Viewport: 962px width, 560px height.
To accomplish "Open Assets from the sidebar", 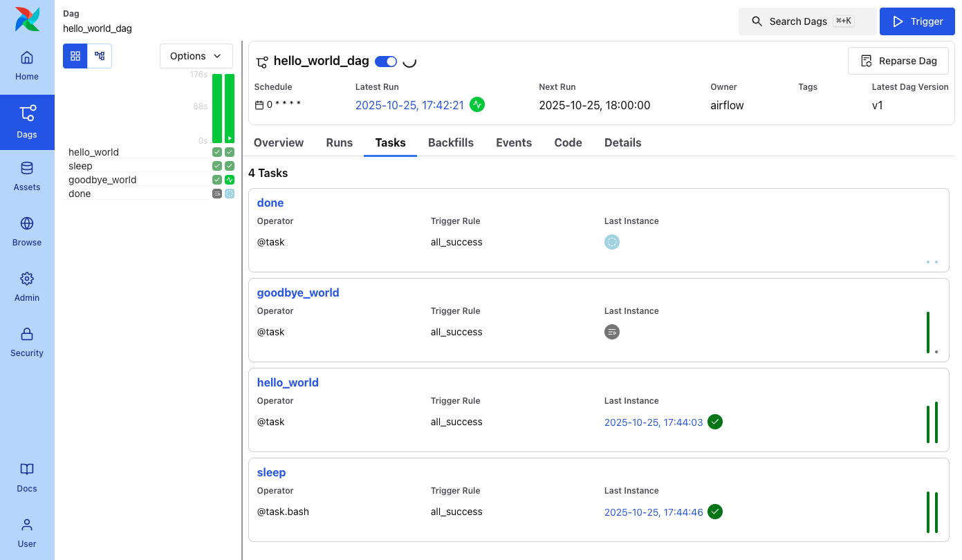I will coord(27,177).
